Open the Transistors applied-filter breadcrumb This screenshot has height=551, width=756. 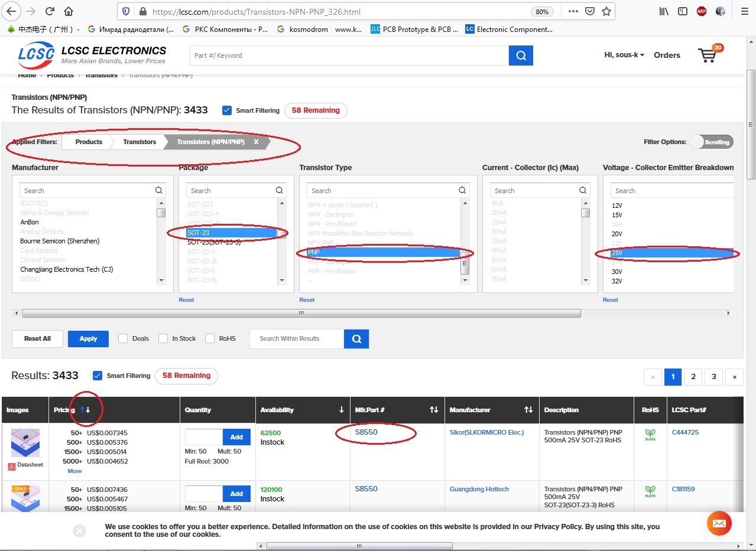click(139, 142)
